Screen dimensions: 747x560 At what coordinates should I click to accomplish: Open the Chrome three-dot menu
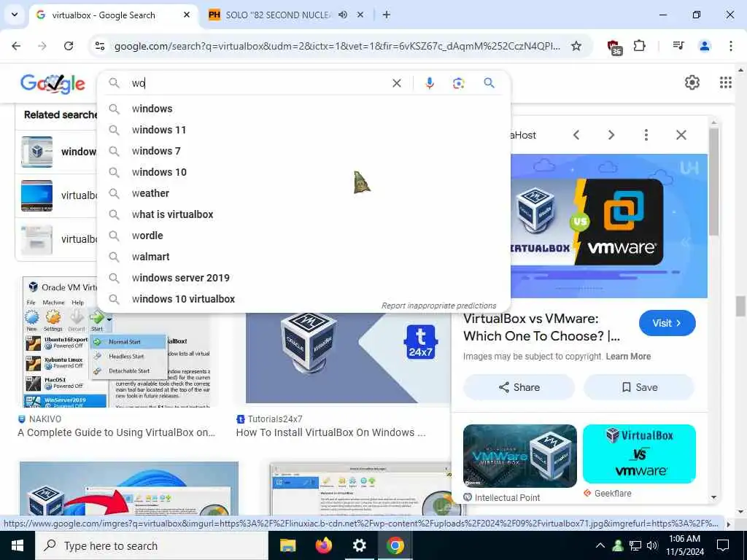[x=730, y=46]
